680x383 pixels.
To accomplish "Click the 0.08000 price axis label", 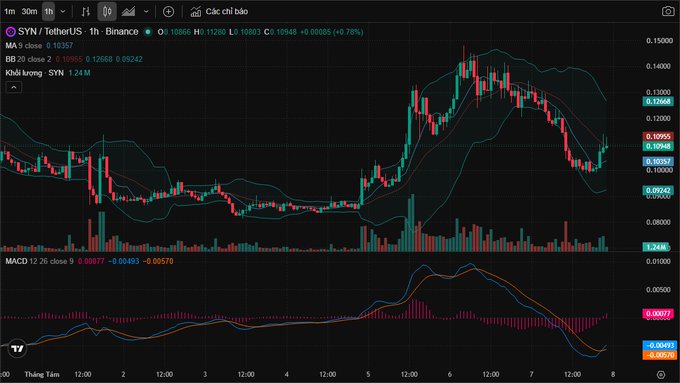I will [659, 222].
